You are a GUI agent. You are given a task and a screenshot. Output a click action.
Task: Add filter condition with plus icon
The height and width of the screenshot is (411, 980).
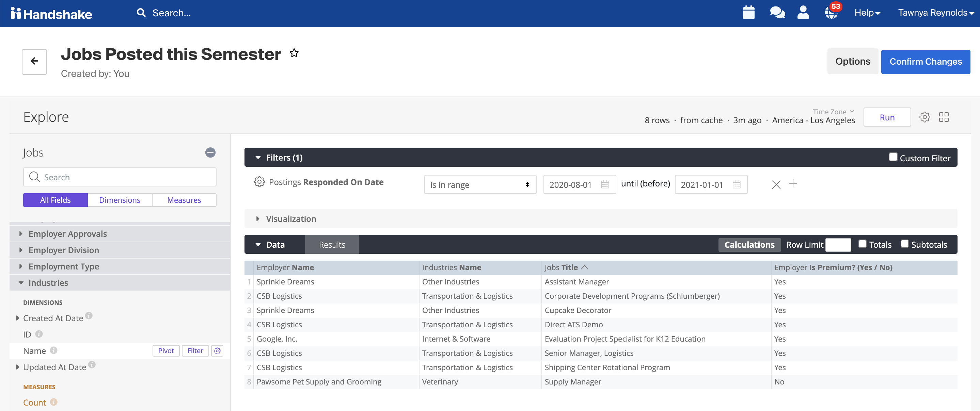click(793, 184)
